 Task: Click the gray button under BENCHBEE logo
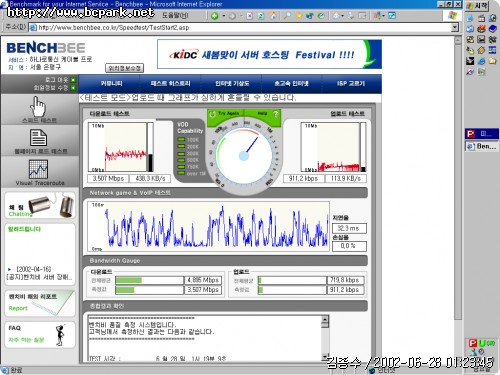[x=124, y=68]
